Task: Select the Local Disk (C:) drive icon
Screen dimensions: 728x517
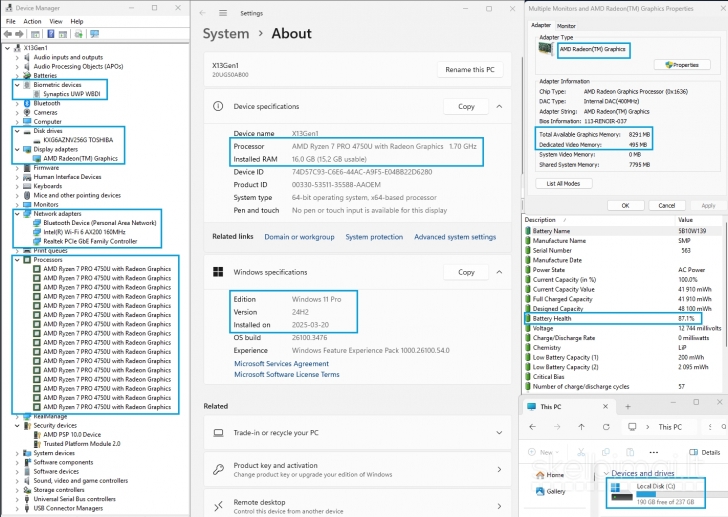Action: [622, 492]
